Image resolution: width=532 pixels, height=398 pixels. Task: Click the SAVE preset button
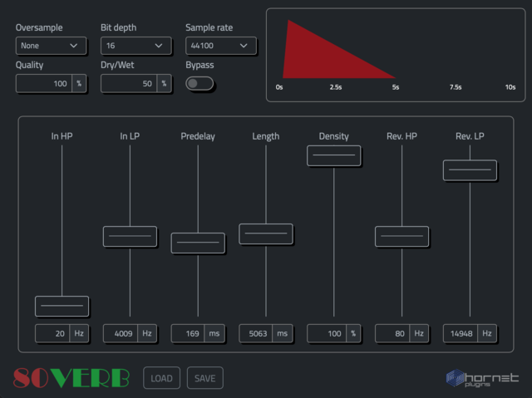point(205,378)
